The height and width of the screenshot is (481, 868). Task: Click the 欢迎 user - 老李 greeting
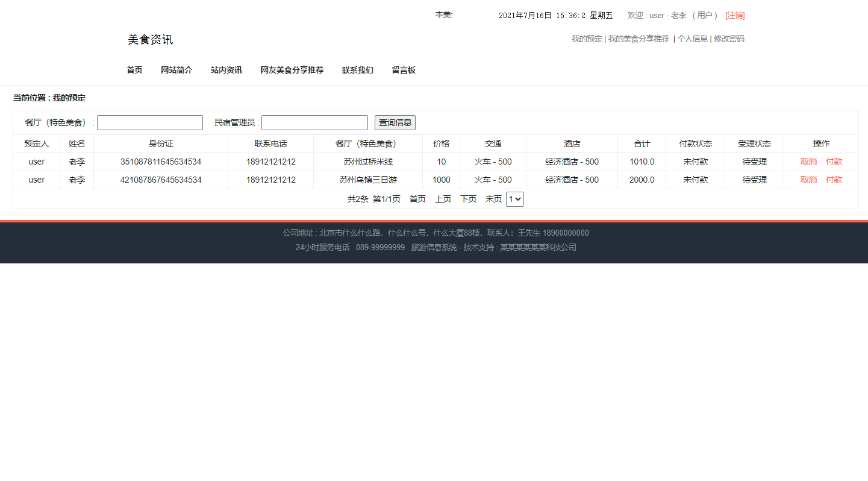tap(673, 16)
